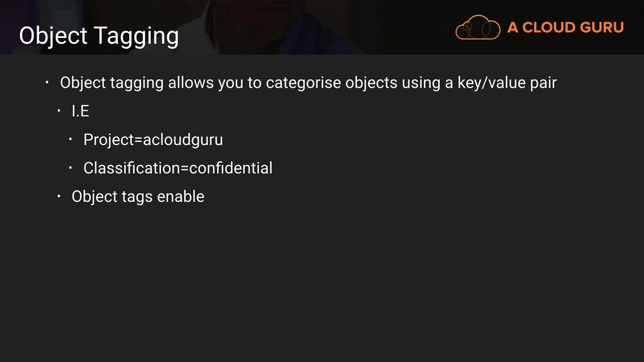This screenshot has height=362, width=644.
Task: Click the word "pair" ending the first bullet
Action: (x=543, y=82)
